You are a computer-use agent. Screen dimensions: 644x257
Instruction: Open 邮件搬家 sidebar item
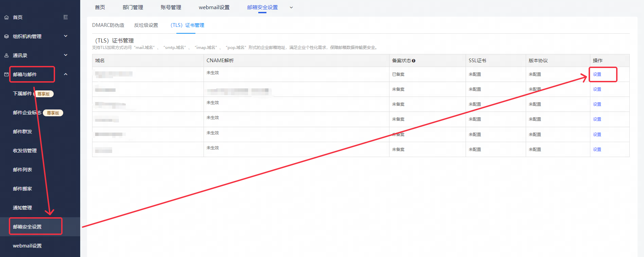click(22, 189)
